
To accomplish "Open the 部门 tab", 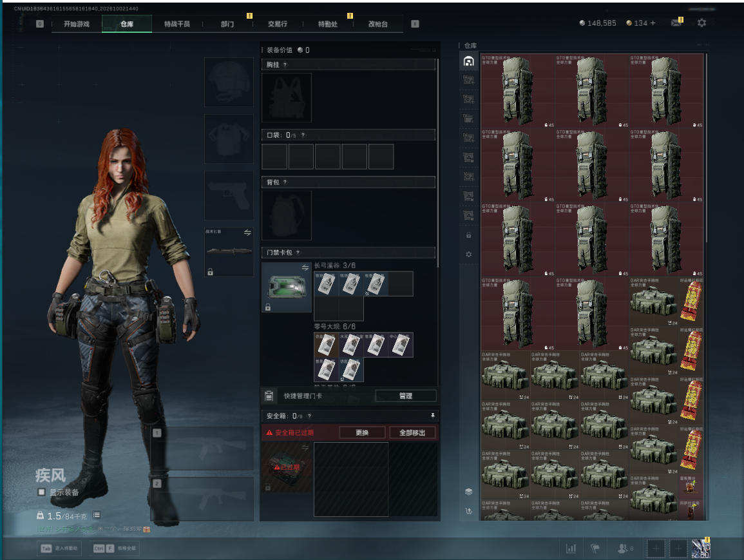I will click(227, 24).
